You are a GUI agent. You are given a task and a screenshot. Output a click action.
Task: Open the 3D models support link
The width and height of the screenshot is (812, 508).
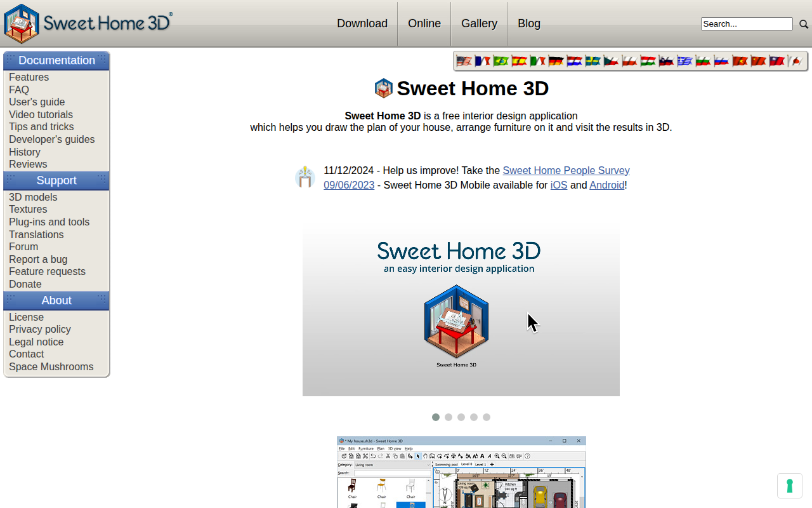[33, 197]
